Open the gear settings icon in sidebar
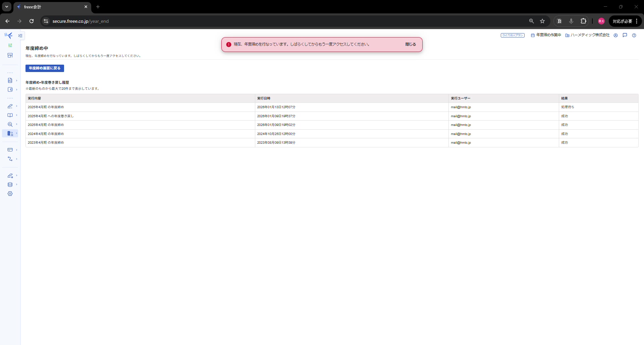 pos(10,194)
